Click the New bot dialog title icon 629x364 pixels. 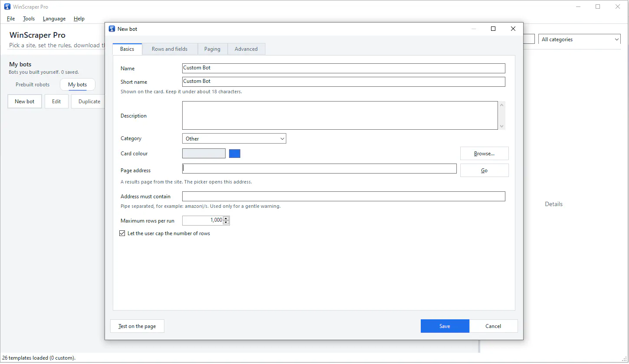point(112,29)
